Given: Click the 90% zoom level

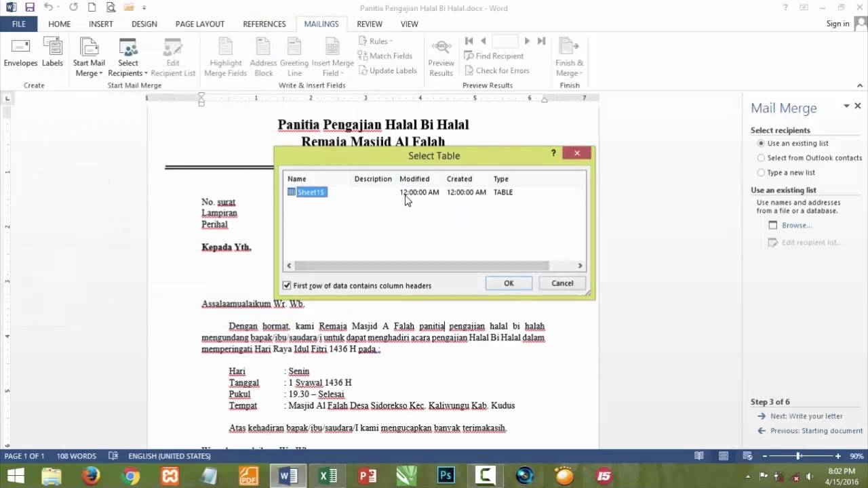Looking at the screenshot, I should click(856, 456).
